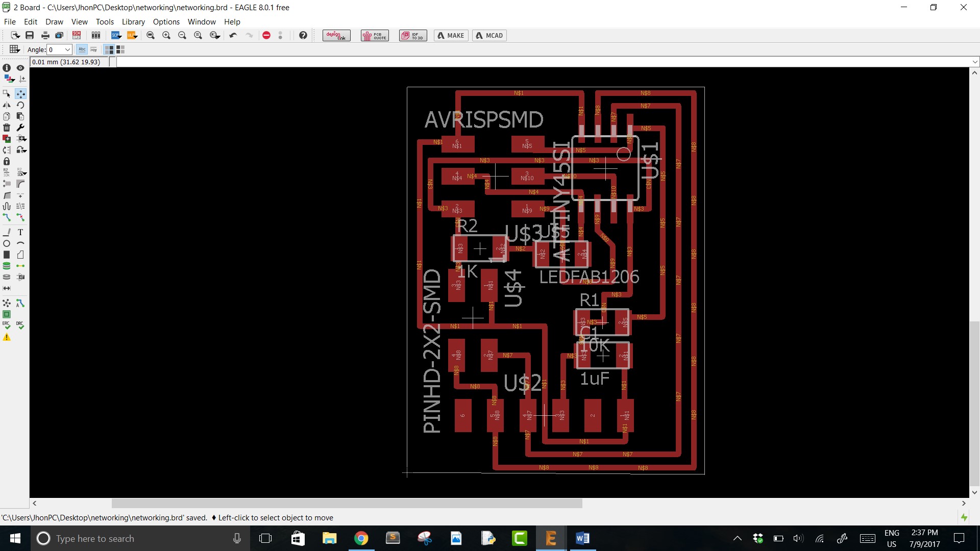Screen dimensions: 980x551
Task: Open the CAM processor icon
Action: 59,35
